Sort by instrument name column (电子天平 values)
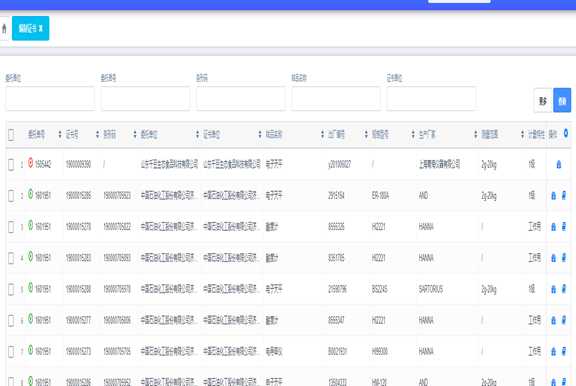This screenshot has width=576, height=386. [322, 134]
